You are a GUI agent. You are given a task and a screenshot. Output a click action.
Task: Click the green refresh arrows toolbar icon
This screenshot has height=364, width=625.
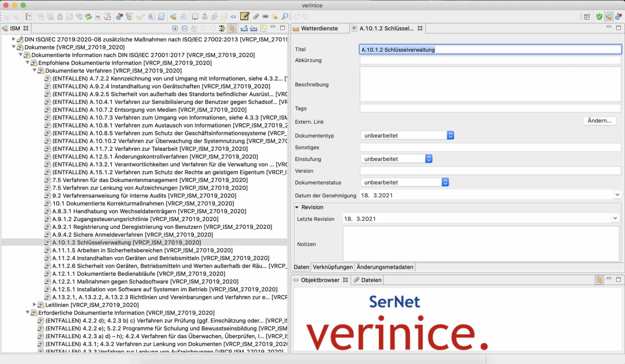88,16
